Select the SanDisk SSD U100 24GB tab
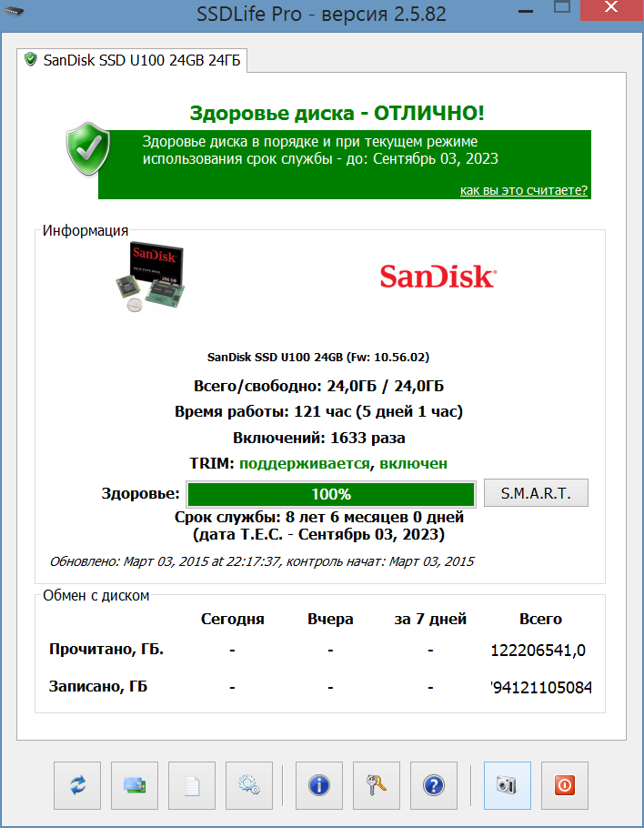This screenshot has width=644, height=828. [132, 60]
